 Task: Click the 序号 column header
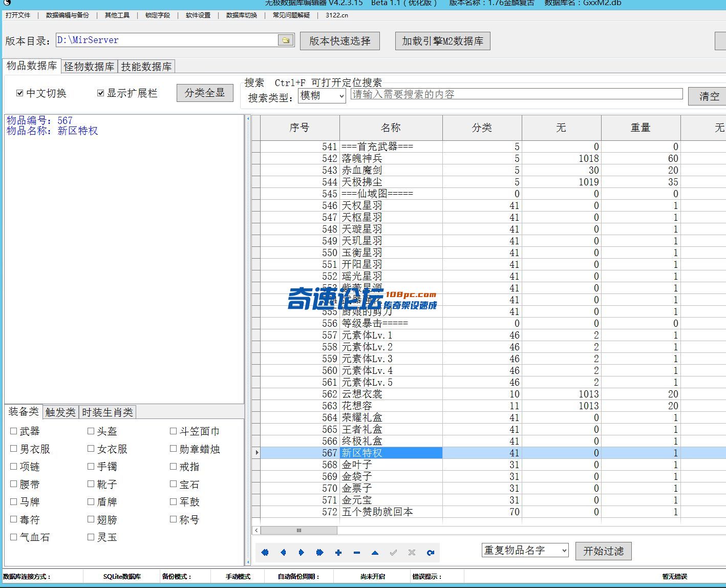pos(300,128)
